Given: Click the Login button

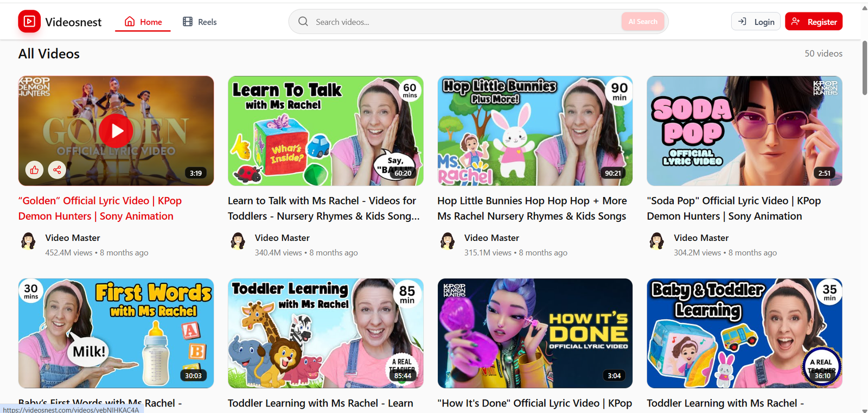Looking at the screenshot, I should (756, 22).
